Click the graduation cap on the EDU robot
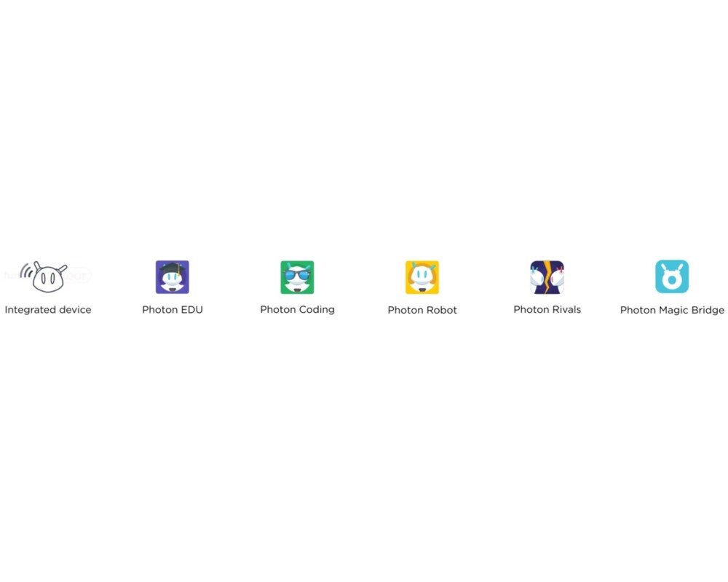The image size is (728, 582). (x=173, y=268)
